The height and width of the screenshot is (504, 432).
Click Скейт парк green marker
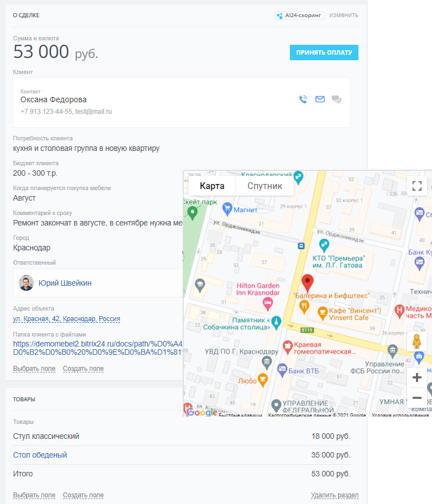pyautogui.click(x=192, y=213)
